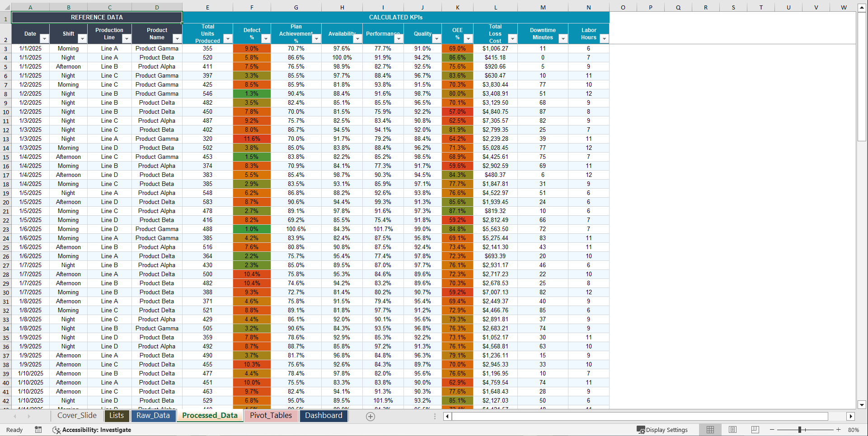Open the Raw_Data sheet tab

(x=153, y=416)
